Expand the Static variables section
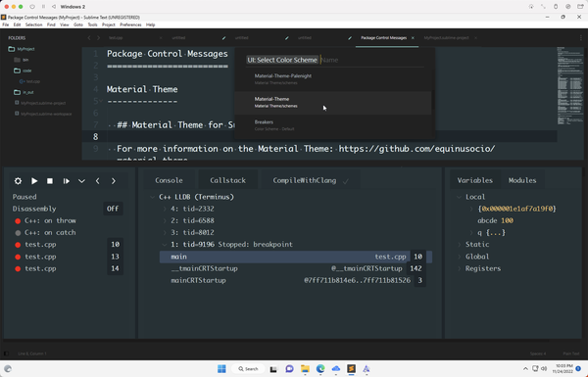Image resolution: width=588 pixels, height=377 pixels. [459, 245]
